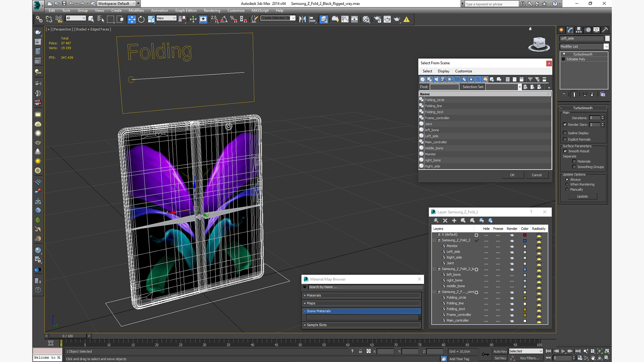Viewport: 644px width, 362px height.
Task: Click Key Filters button
Action: tap(530, 358)
